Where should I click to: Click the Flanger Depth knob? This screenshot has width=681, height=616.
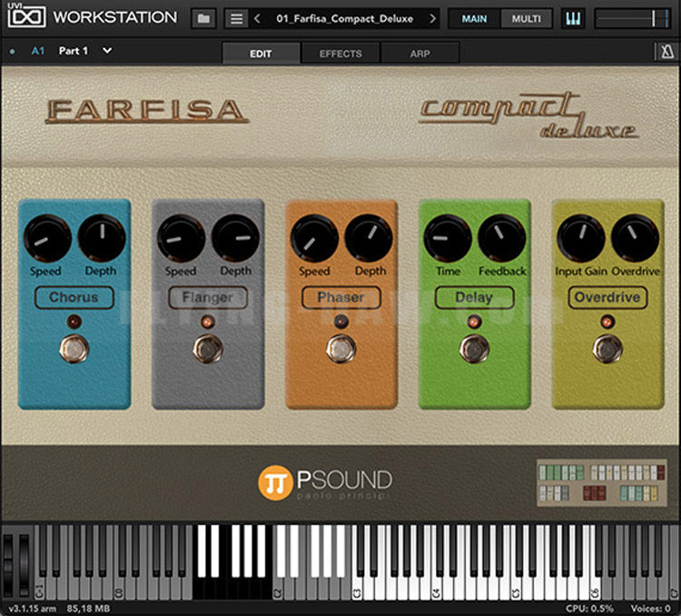[235, 238]
